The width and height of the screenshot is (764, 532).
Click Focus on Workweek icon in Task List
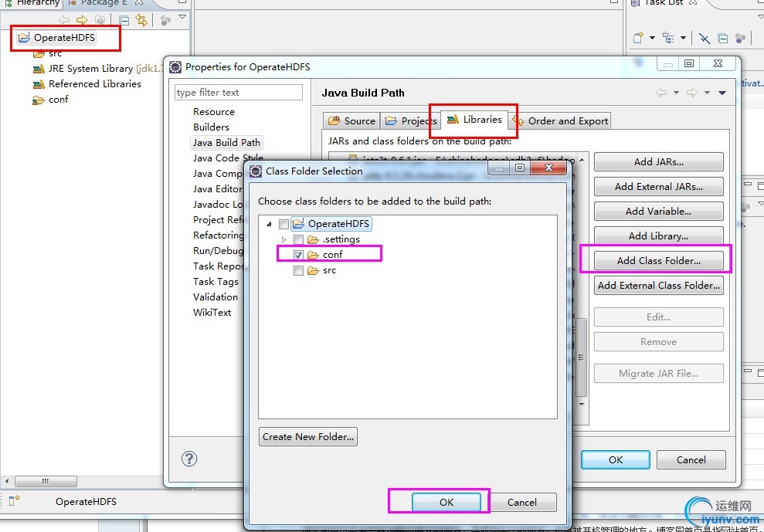[x=741, y=38]
